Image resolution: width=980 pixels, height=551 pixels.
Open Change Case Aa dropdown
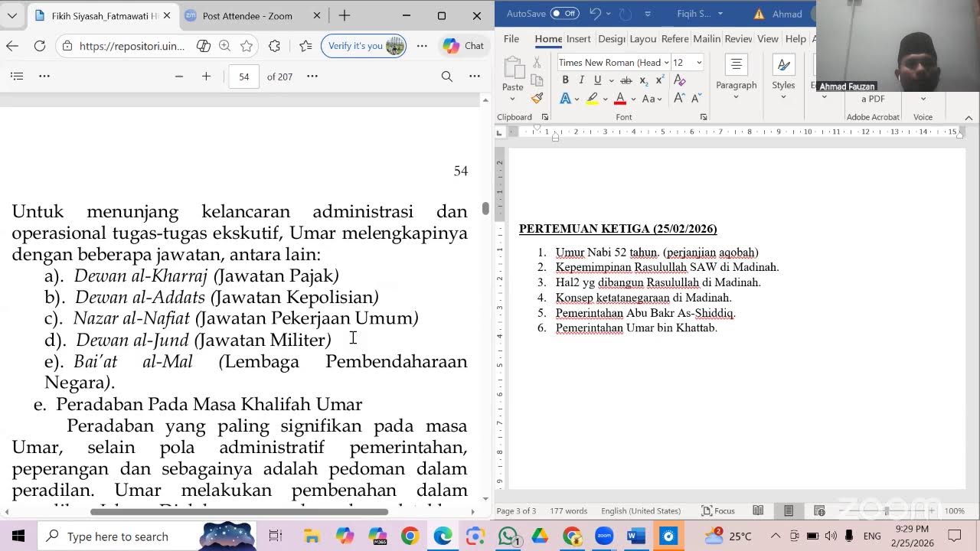(x=652, y=99)
